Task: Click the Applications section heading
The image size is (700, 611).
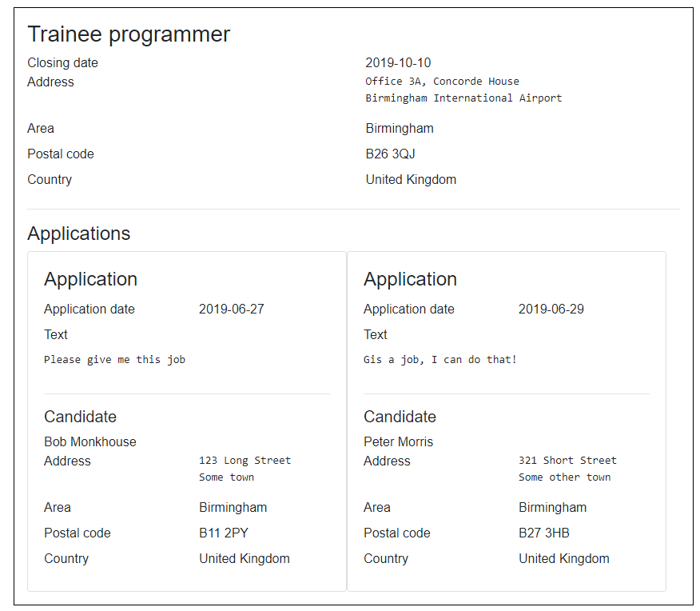Action: (78, 234)
